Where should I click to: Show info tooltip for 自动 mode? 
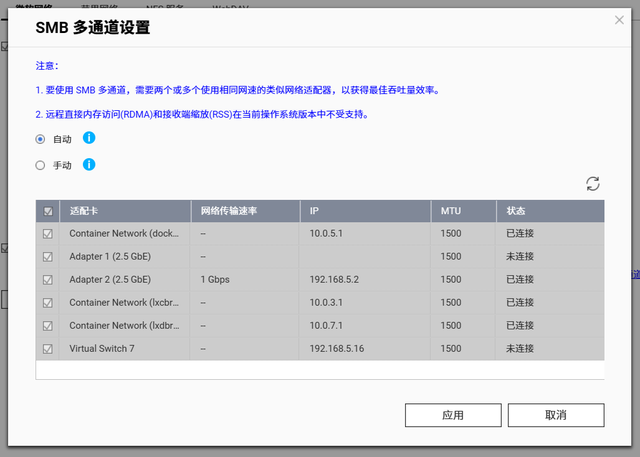pyautogui.click(x=89, y=138)
